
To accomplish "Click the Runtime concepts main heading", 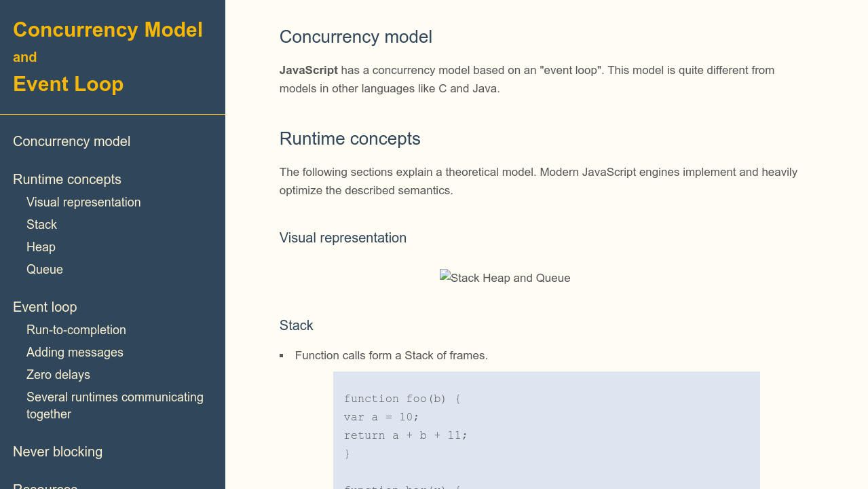I will click(350, 139).
